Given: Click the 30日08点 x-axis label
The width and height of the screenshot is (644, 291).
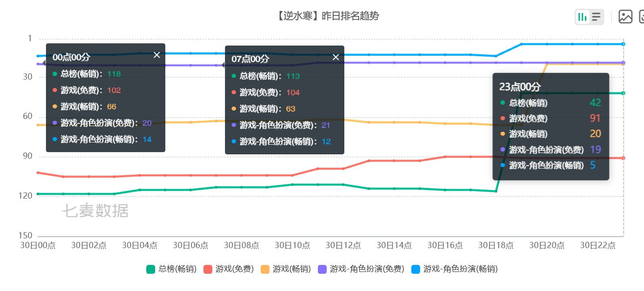Looking at the screenshot, I should (x=241, y=245).
